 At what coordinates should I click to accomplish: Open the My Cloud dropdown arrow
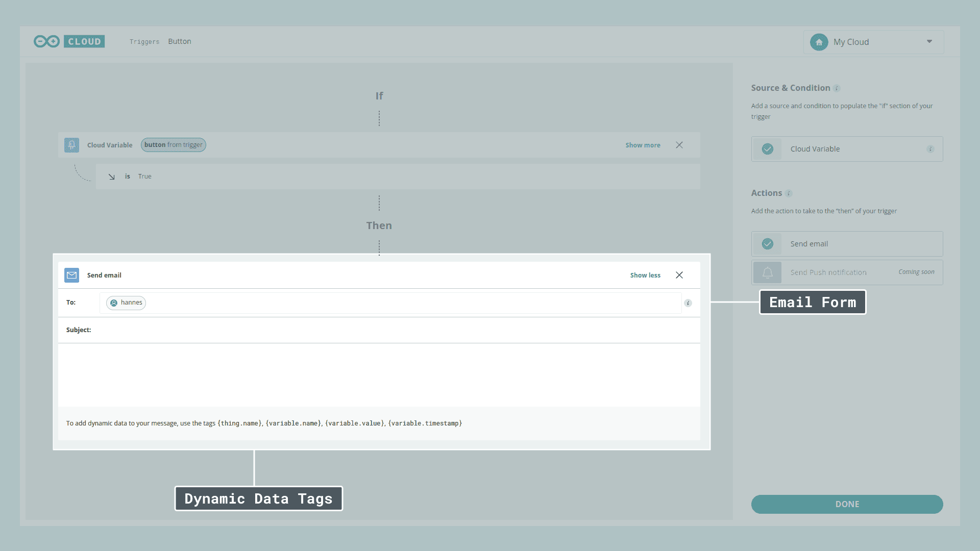[929, 42]
